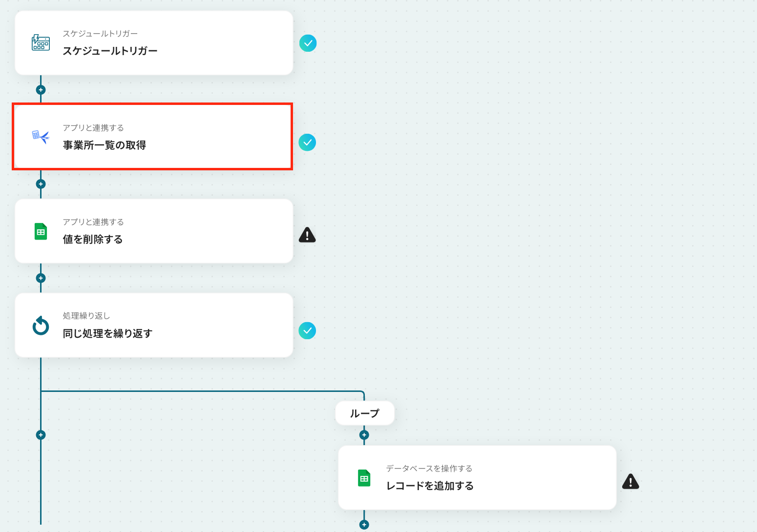
Task: Click the warning triangle beside レコードを追加する
Action: coord(631,481)
